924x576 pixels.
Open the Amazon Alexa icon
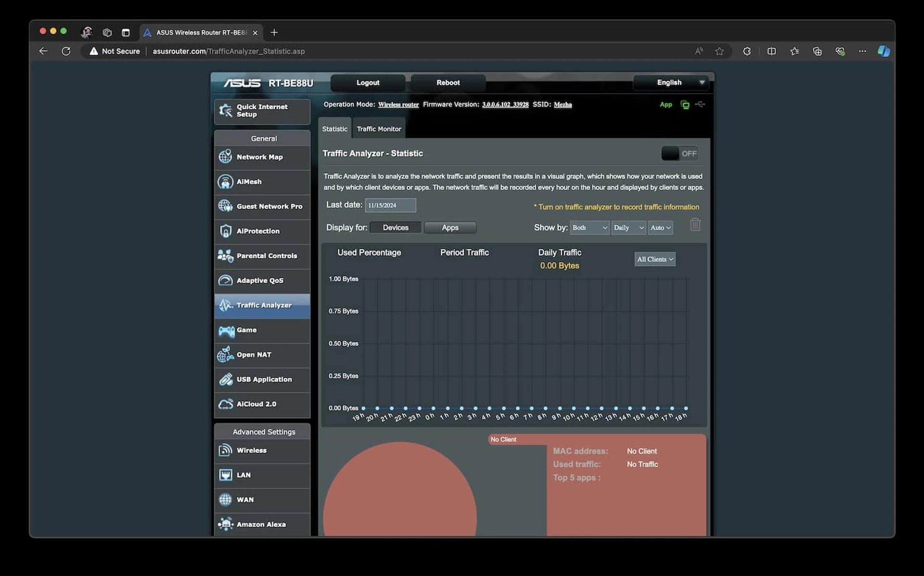225,524
